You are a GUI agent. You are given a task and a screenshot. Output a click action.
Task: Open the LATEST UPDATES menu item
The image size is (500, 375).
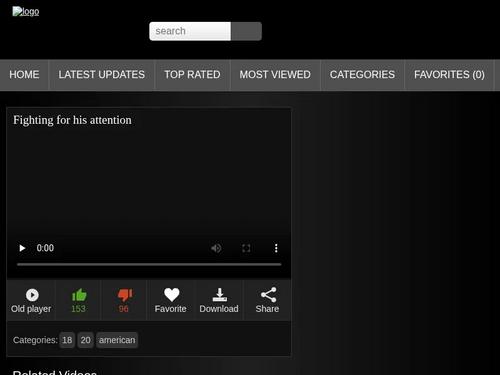tap(102, 75)
